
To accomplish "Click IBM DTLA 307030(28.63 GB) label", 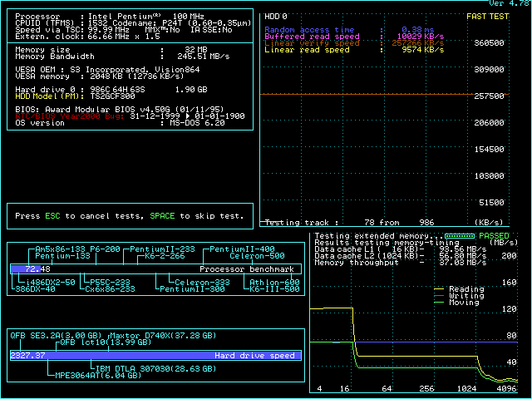I will (x=156, y=369).
